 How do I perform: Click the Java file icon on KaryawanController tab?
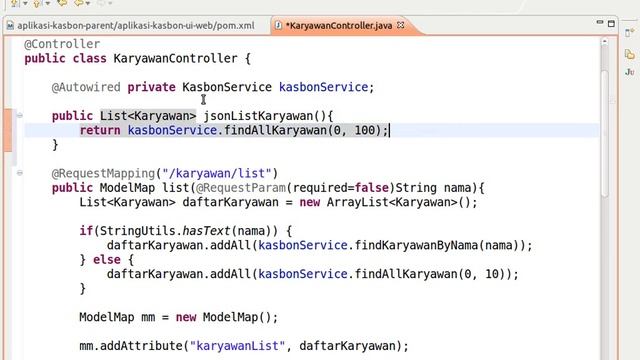(278, 25)
